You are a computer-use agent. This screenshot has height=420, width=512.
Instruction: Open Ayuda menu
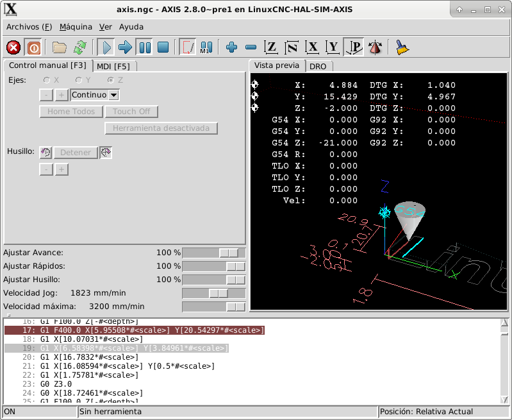(131, 27)
